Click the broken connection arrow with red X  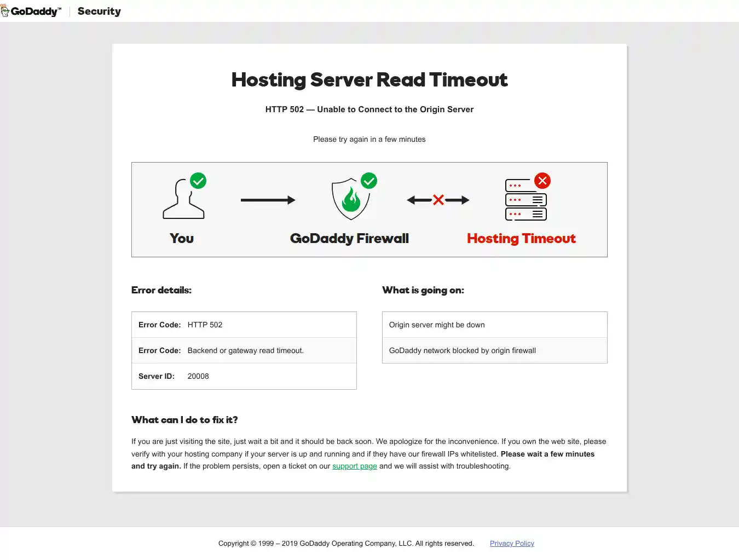pos(438,200)
